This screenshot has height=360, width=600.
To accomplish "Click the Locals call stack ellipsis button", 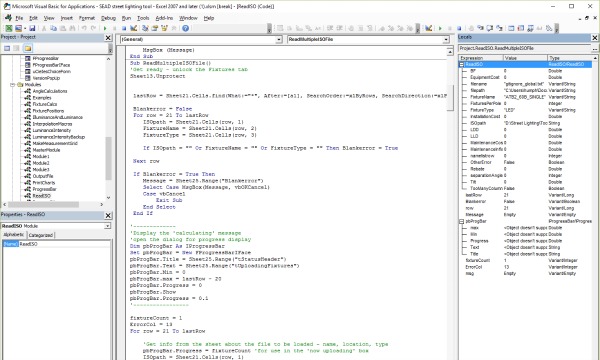I will (x=595, y=48).
